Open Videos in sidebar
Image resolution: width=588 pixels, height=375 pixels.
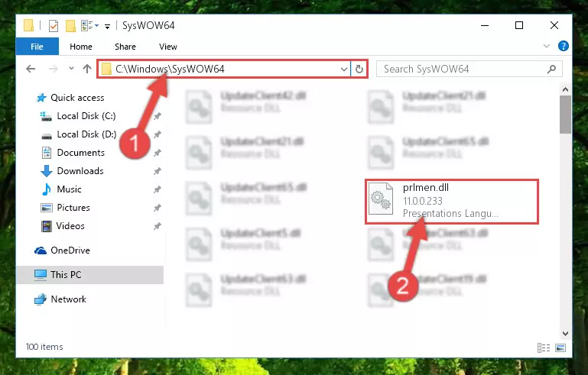(70, 226)
